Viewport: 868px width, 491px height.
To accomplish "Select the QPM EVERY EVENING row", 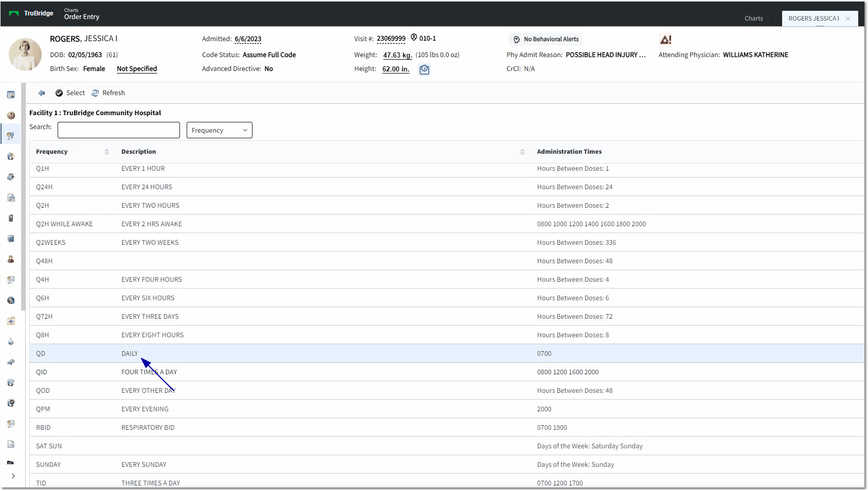I will tap(447, 409).
